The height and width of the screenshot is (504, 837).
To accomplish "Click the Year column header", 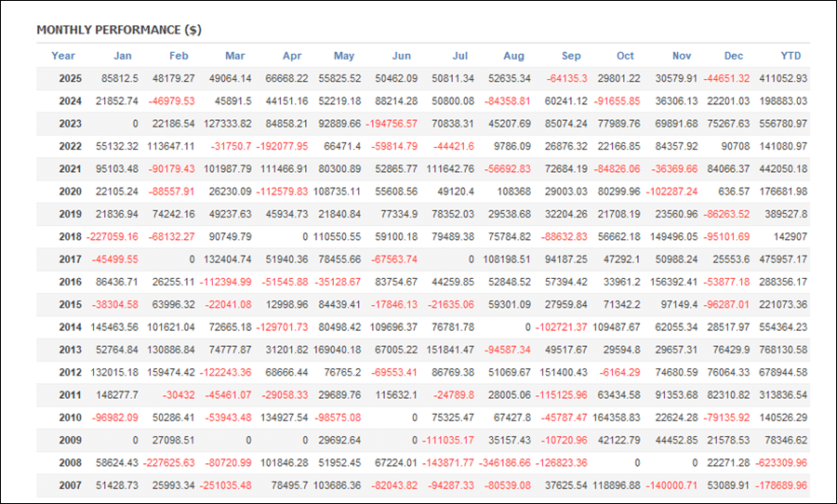I will coord(63,56).
